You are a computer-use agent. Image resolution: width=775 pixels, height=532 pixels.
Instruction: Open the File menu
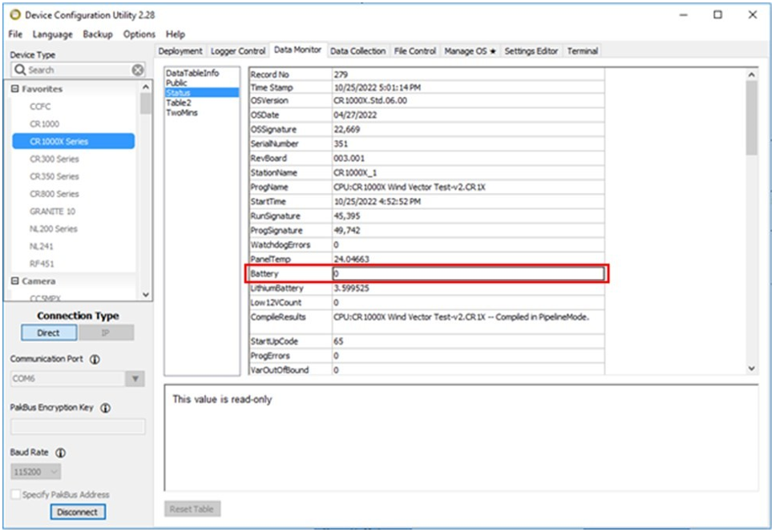pos(15,34)
